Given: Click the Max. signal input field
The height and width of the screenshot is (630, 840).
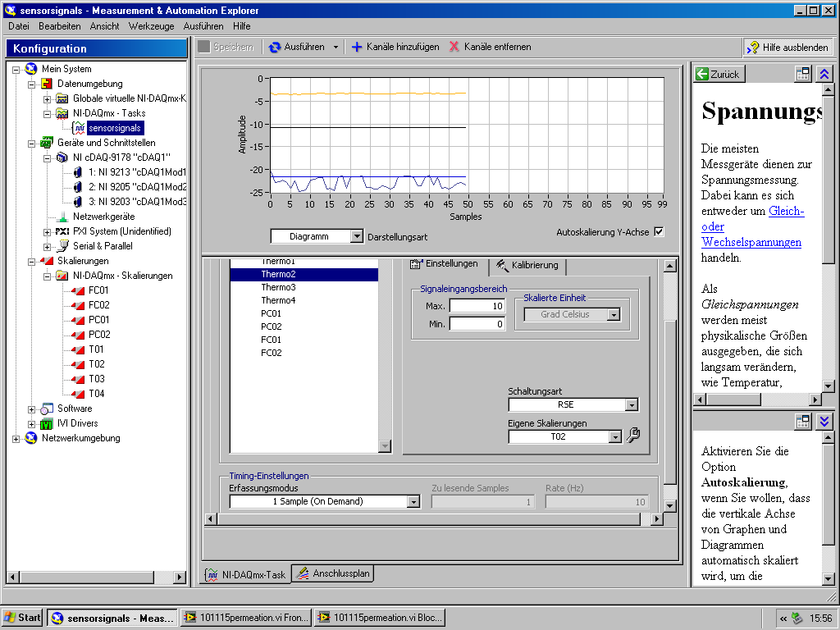Looking at the screenshot, I should (x=477, y=306).
